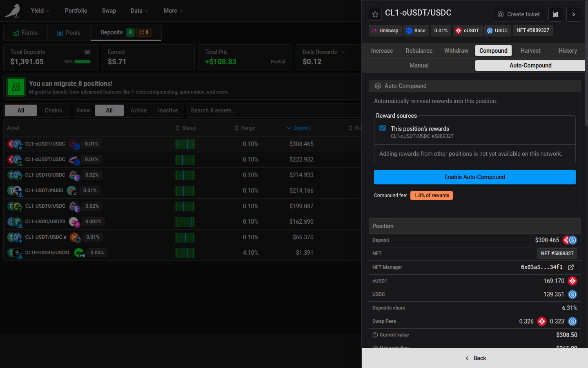Click the Pools tab icon
Viewport: 588px width, 368px height.
(x=60, y=33)
